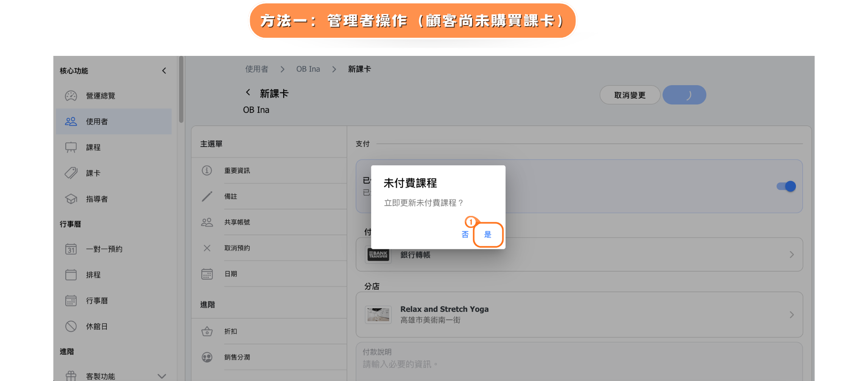Screen dimensions: 868x381
Task: Click the 休館日 prohibition icon
Action: tap(71, 326)
